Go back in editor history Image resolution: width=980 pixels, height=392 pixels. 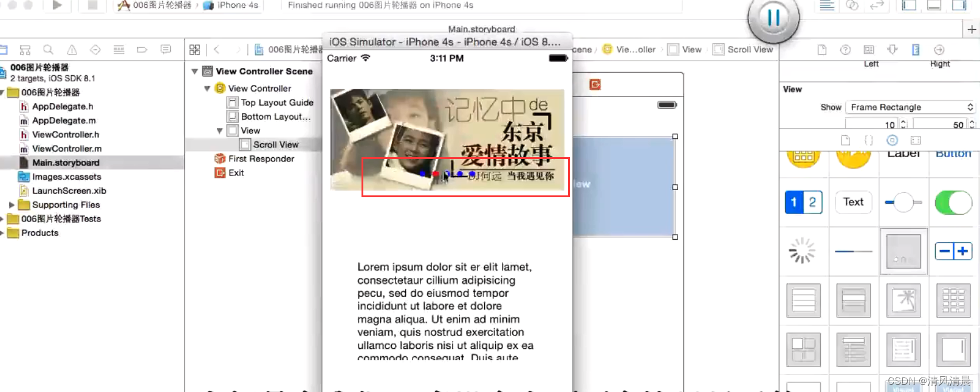(216, 50)
